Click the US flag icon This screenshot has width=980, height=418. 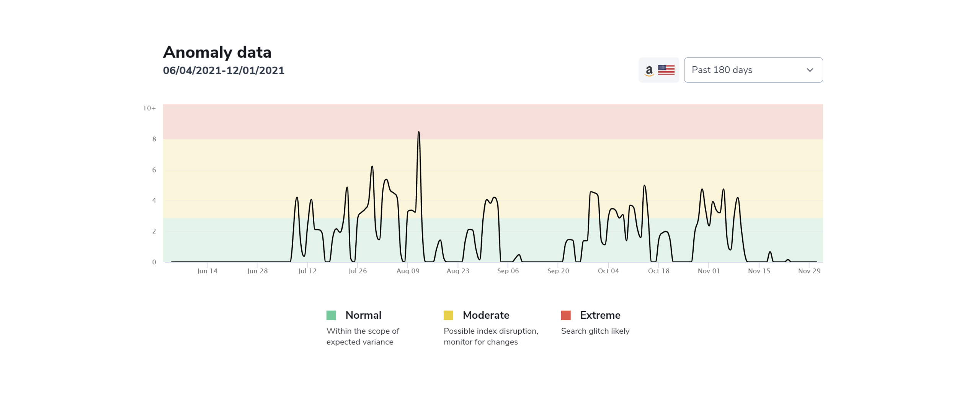coord(666,70)
